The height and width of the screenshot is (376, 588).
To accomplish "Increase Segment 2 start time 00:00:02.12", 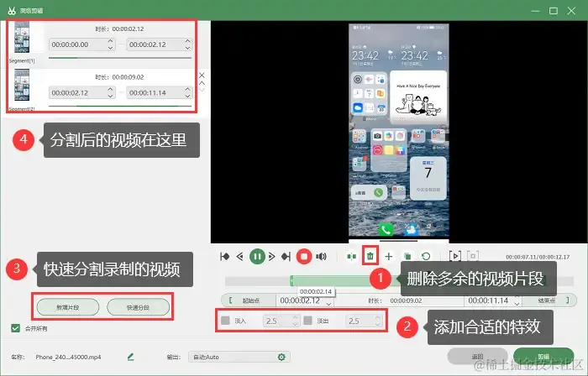I will pos(110,89).
